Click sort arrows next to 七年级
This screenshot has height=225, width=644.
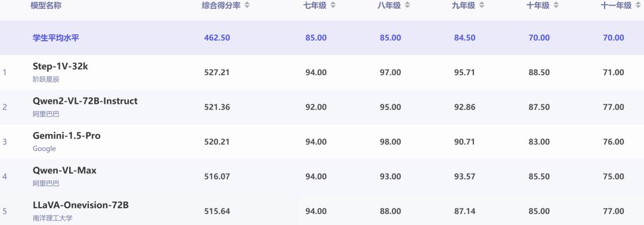coord(333,5)
